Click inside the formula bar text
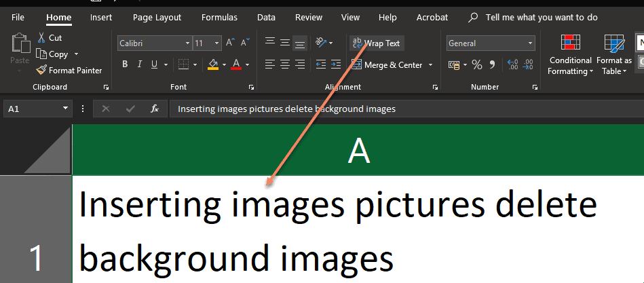Image resolution: width=644 pixels, height=283 pixels. click(286, 109)
